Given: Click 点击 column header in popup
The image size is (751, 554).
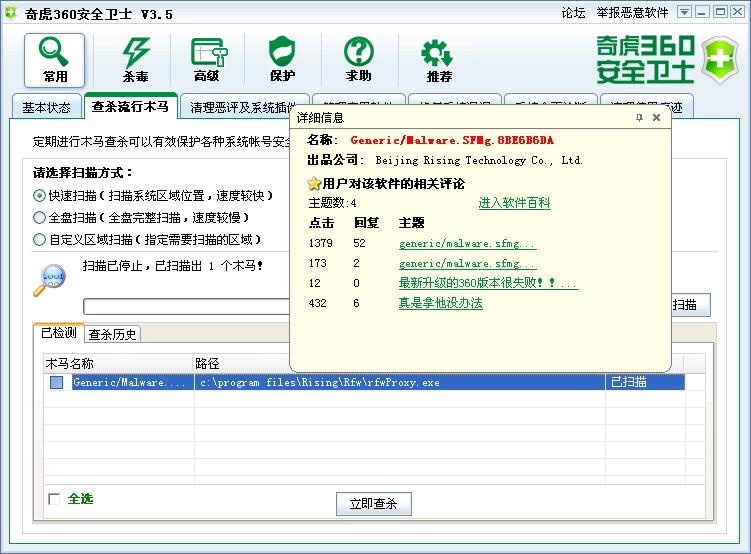Looking at the screenshot, I should 321,223.
